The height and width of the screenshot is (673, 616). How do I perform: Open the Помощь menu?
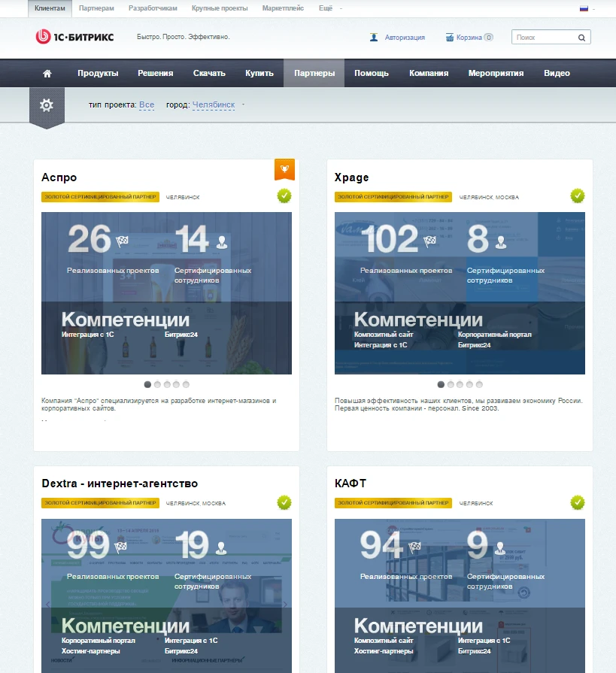coord(372,74)
